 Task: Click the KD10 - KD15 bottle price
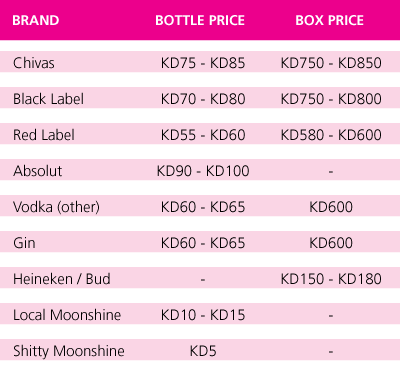(x=203, y=315)
